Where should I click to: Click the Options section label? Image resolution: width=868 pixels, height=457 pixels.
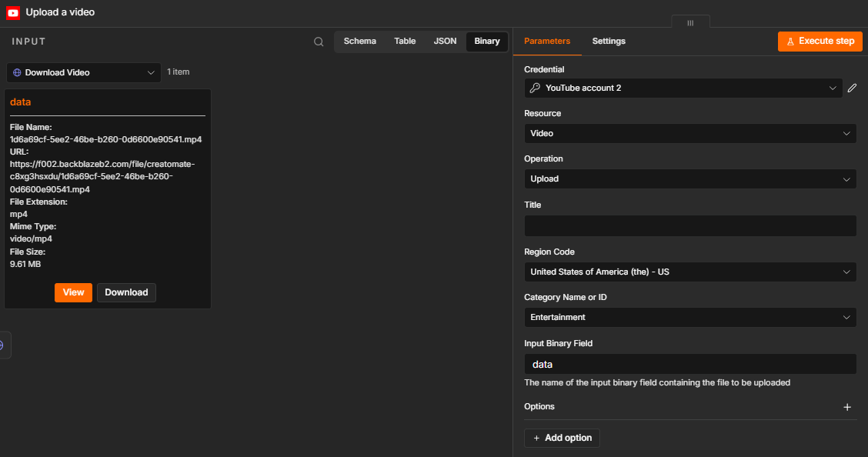[x=539, y=407]
